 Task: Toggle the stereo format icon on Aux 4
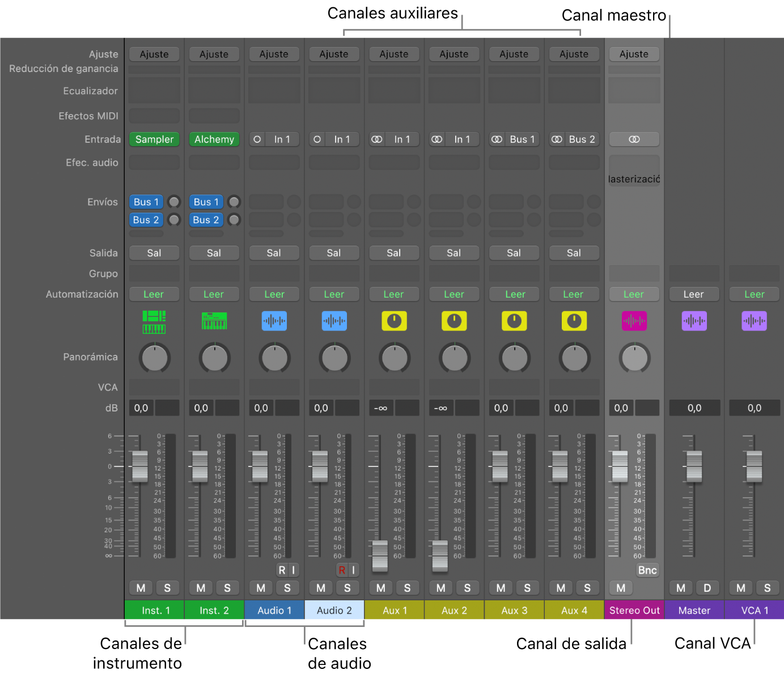coord(557,139)
